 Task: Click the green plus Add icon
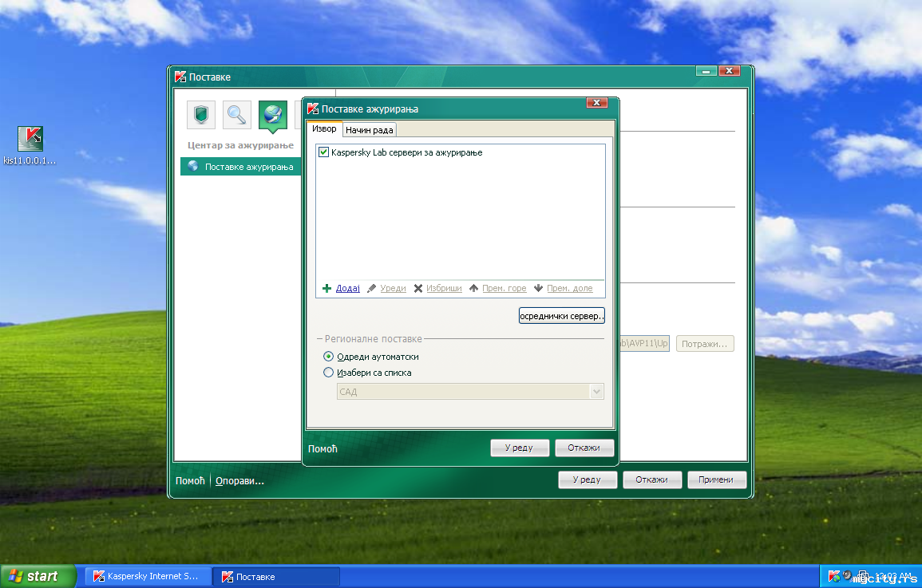(x=327, y=289)
